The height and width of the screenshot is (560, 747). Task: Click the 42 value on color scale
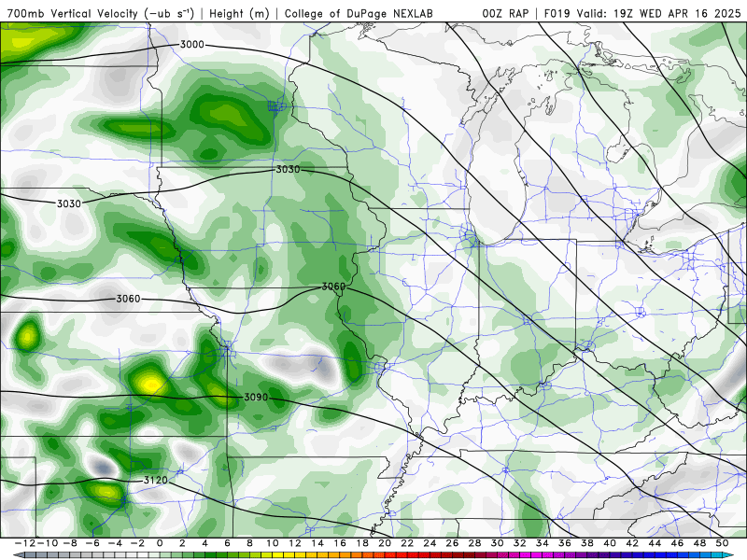pyautogui.click(x=632, y=543)
